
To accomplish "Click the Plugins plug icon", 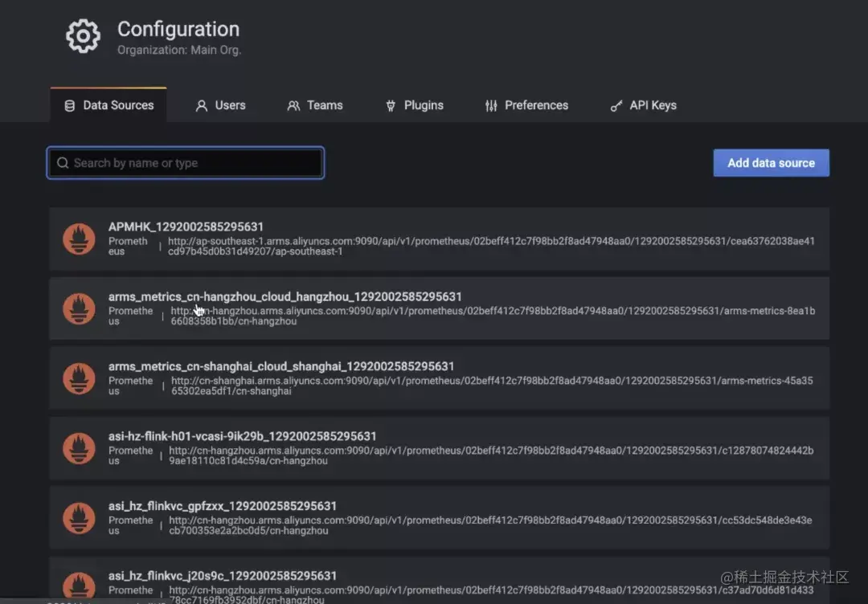I will point(391,106).
